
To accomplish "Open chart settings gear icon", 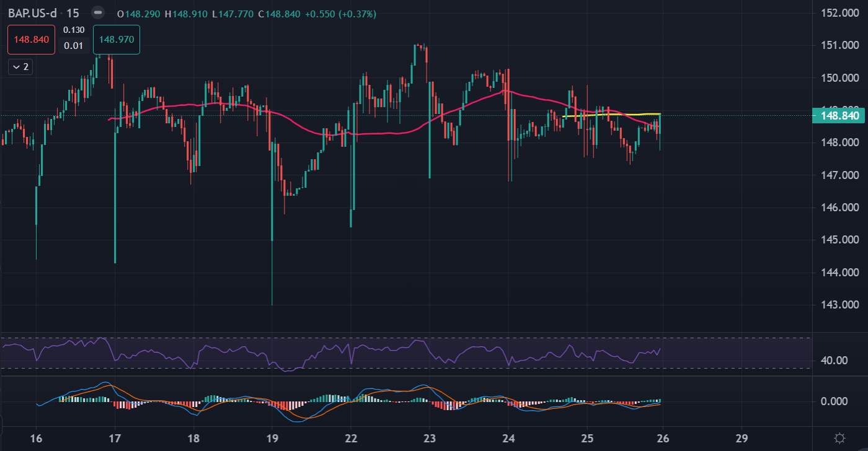I will 839,438.
